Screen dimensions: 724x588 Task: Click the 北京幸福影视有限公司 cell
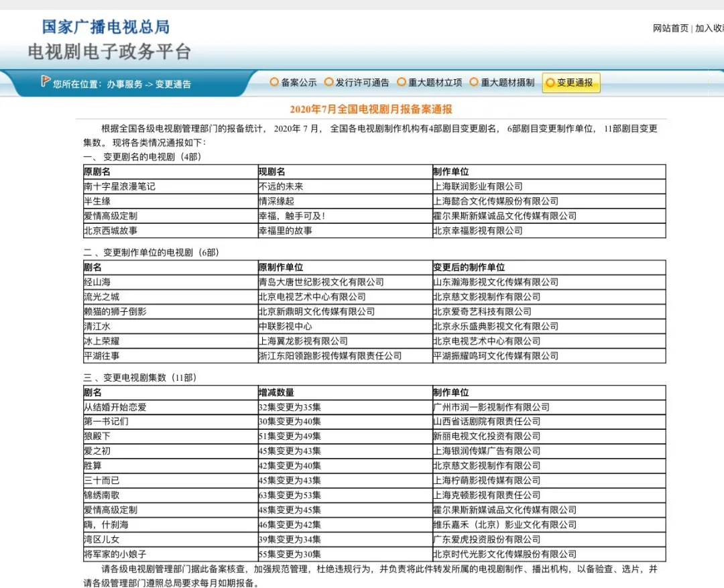pyautogui.click(x=549, y=231)
